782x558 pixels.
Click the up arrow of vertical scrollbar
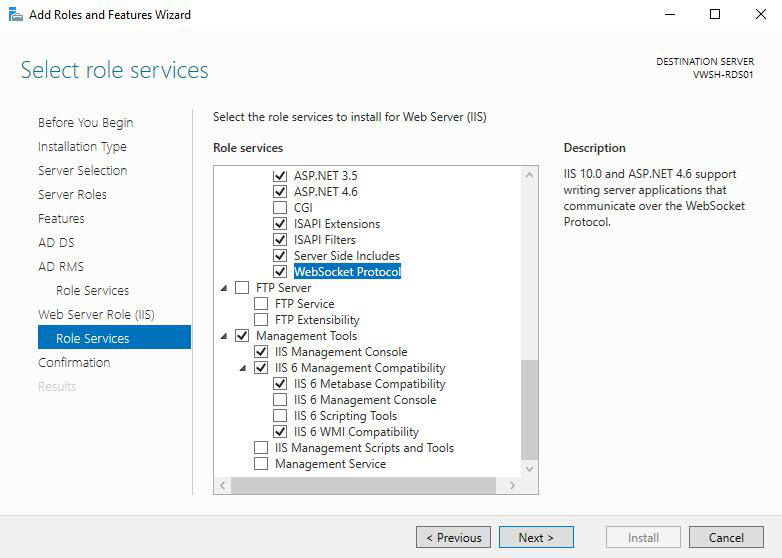pos(530,175)
